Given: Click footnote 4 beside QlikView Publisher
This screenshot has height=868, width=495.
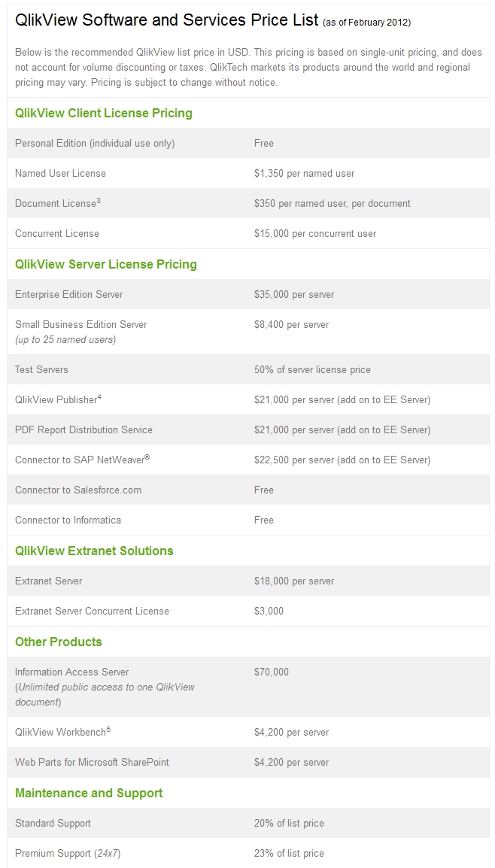Looking at the screenshot, I should pyautogui.click(x=99, y=397).
